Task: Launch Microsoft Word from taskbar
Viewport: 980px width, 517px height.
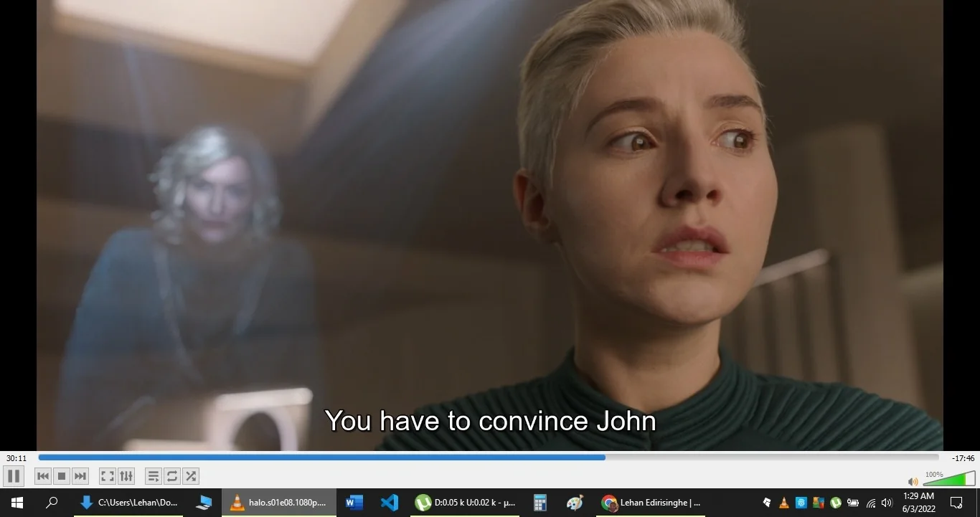Action: 355,503
